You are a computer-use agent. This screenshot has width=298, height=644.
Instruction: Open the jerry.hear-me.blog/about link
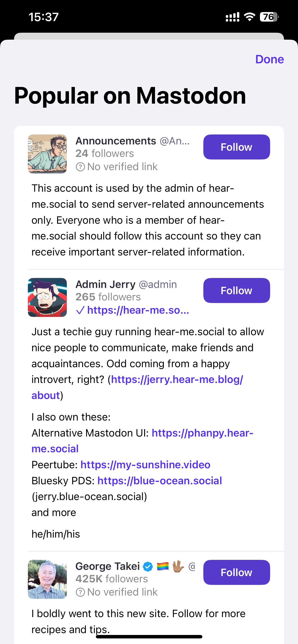pyautogui.click(x=137, y=387)
